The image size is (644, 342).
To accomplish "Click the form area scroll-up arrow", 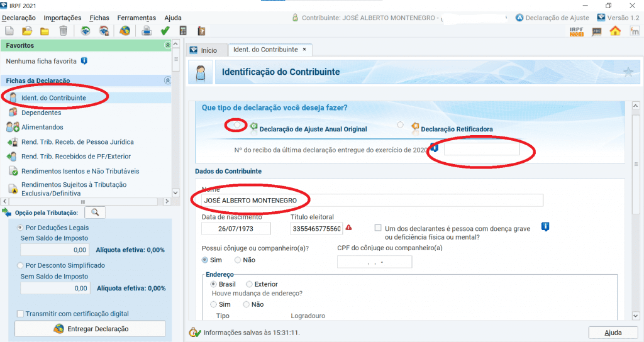I will [636, 106].
